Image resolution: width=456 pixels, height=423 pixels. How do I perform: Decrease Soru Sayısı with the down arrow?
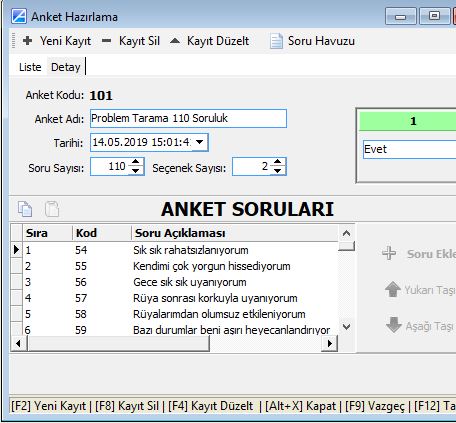136,170
